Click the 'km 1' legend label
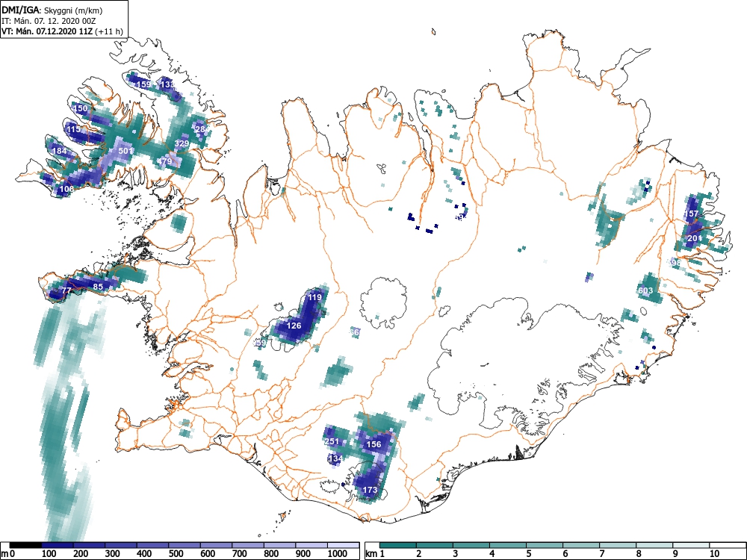The image size is (747, 560). (x=376, y=554)
